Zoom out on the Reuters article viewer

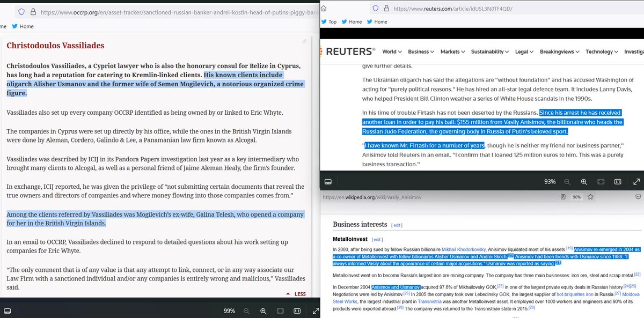click(x=567, y=181)
